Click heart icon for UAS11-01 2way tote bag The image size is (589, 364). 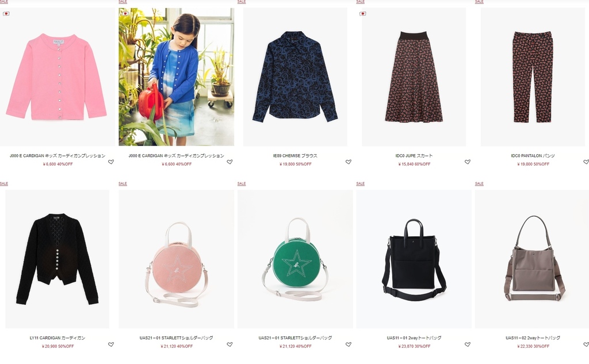coord(467,344)
